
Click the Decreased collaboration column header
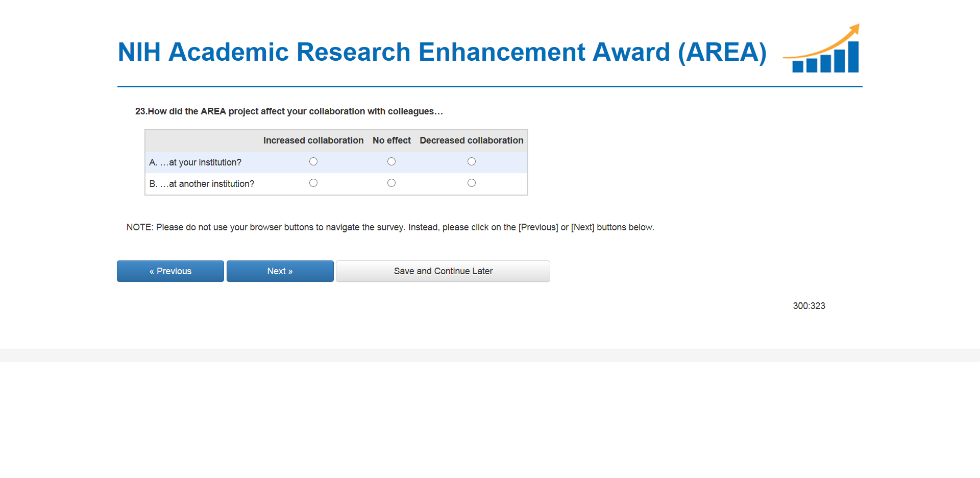(x=471, y=140)
